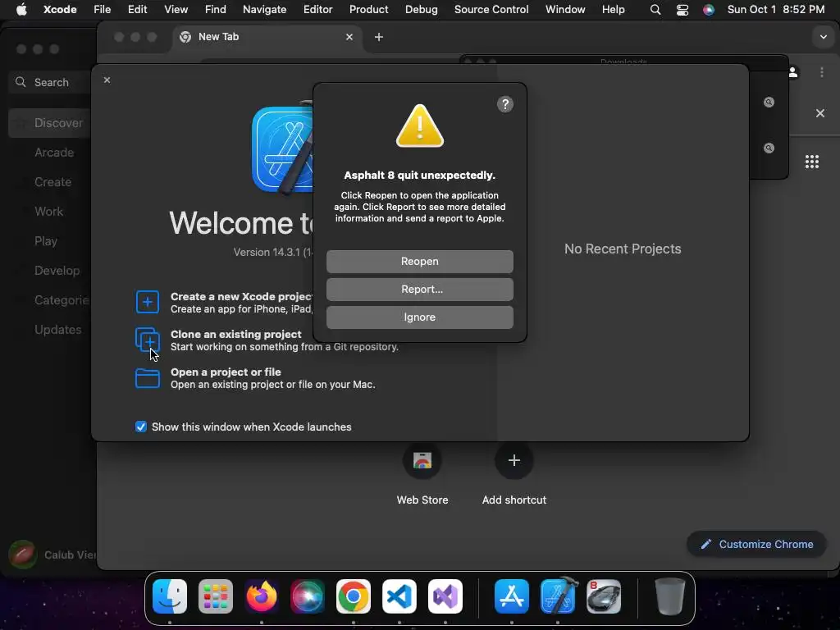Open Xcode from the Dock
Screen dimensions: 840x630
[x=558, y=596]
